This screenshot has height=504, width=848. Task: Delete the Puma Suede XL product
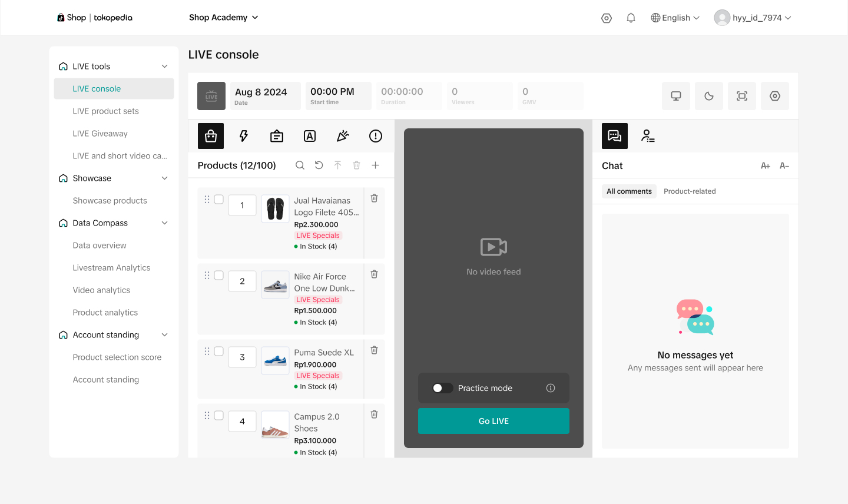tap(374, 350)
